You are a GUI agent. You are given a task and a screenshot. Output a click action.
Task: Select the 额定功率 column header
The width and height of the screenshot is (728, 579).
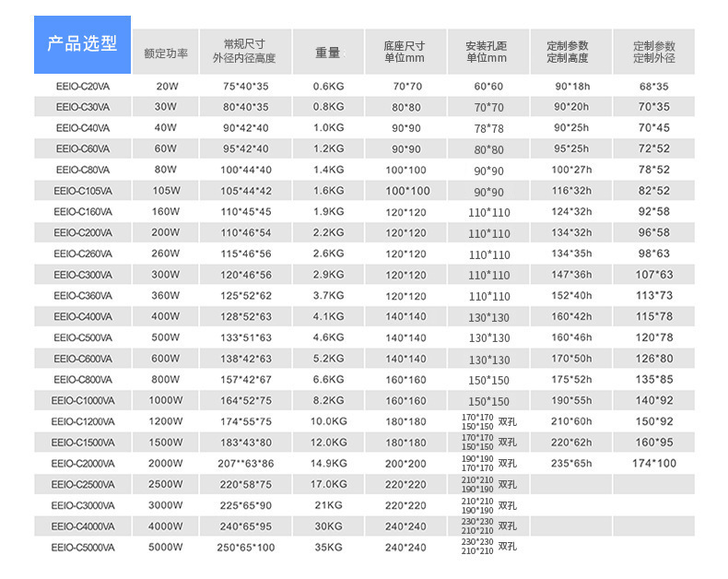pyautogui.click(x=166, y=52)
